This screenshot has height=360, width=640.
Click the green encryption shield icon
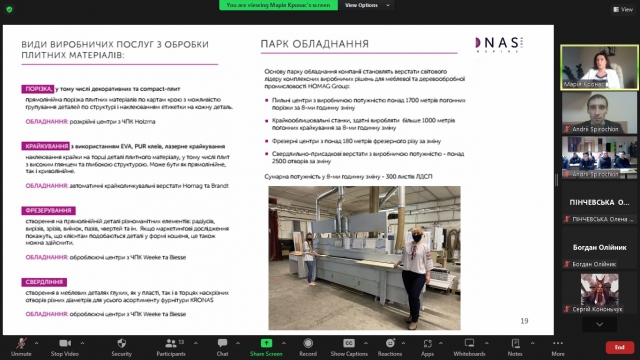point(9,9)
